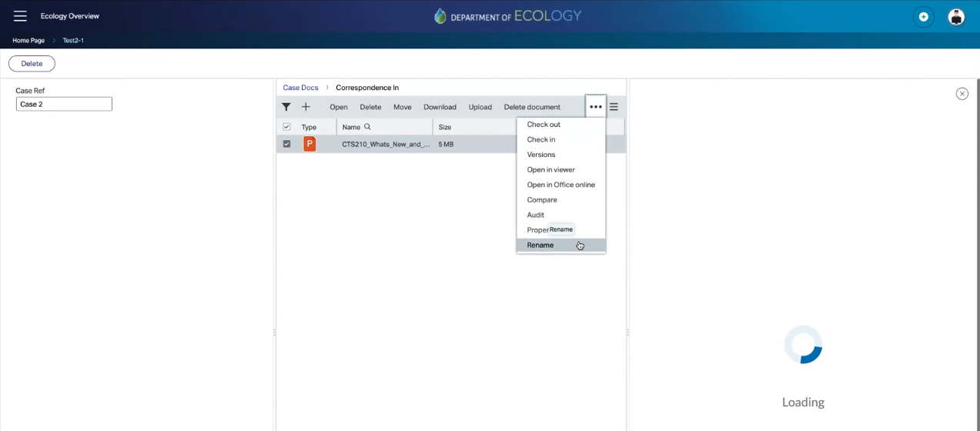Choose Open in Office online option
The width and height of the screenshot is (980, 431).
pyautogui.click(x=560, y=185)
